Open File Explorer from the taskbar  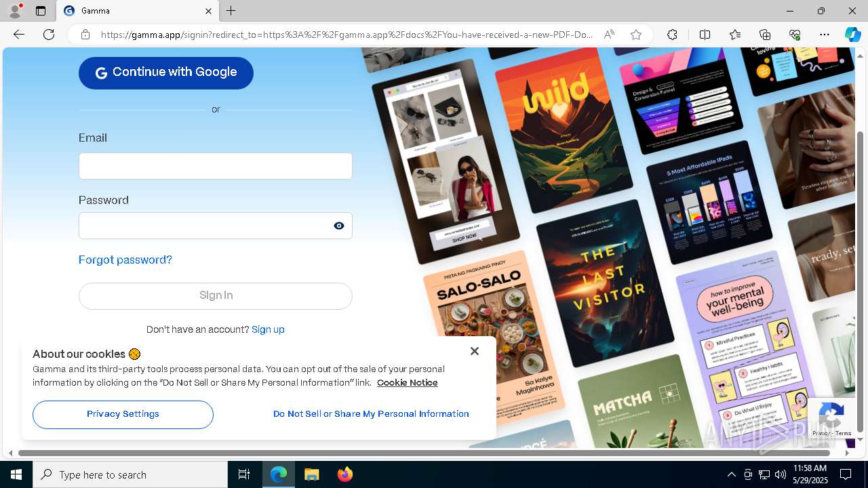[x=312, y=474]
